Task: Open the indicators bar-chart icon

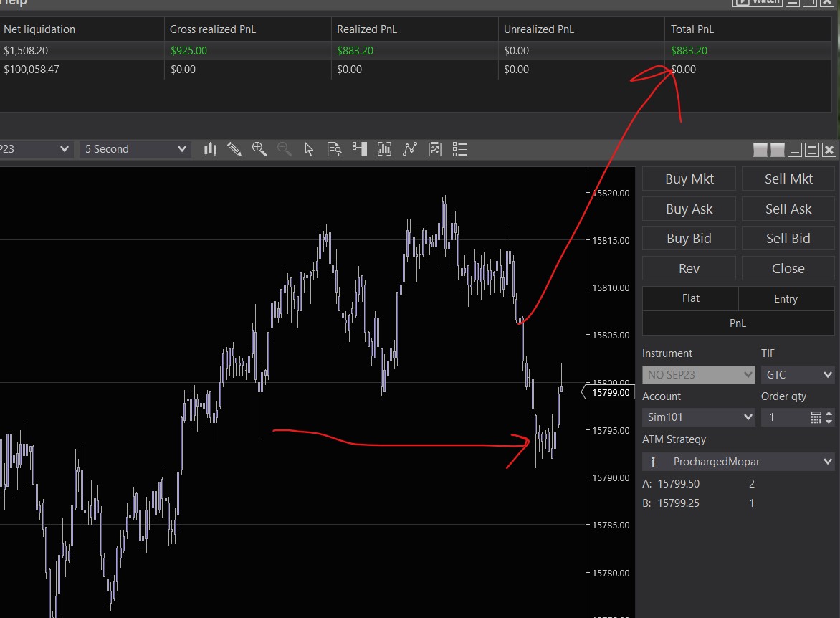Action: 384,149
